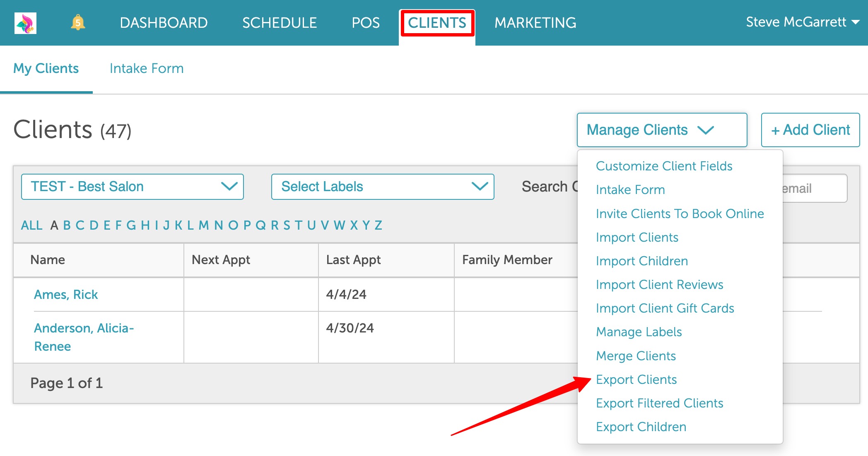Open the Manage Clients dropdown
This screenshot has height=456, width=868.
coord(661,130)
